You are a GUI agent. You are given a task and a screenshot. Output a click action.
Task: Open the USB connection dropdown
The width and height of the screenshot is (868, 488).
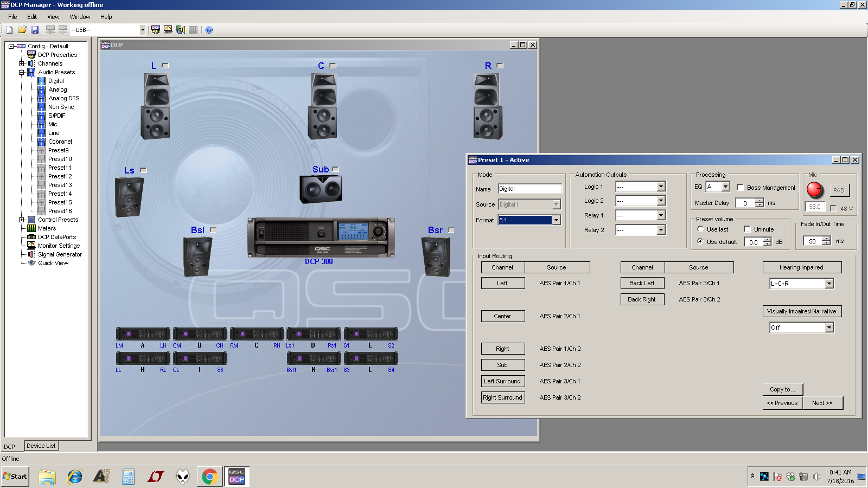click(x=143, y=30)
